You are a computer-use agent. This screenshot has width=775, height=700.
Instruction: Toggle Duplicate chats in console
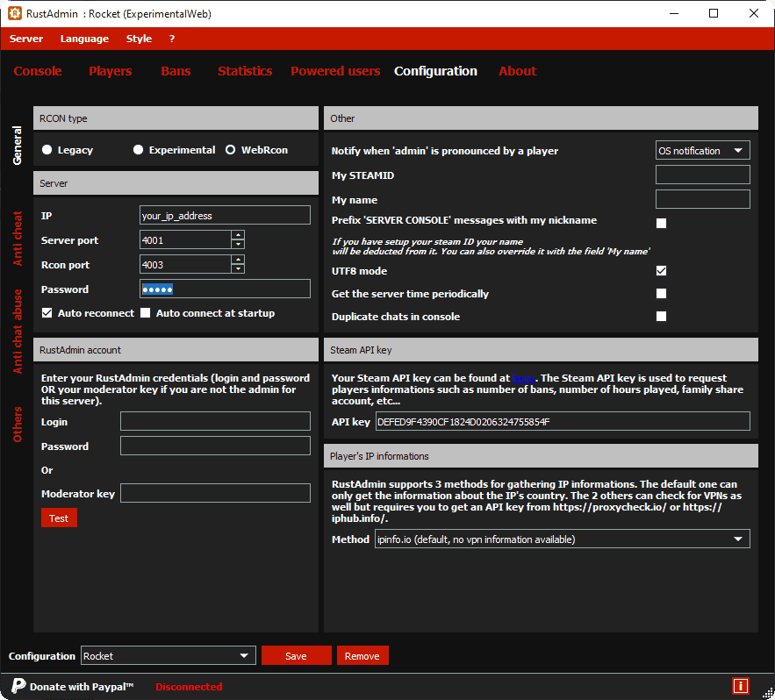click(x=662, y=317)
